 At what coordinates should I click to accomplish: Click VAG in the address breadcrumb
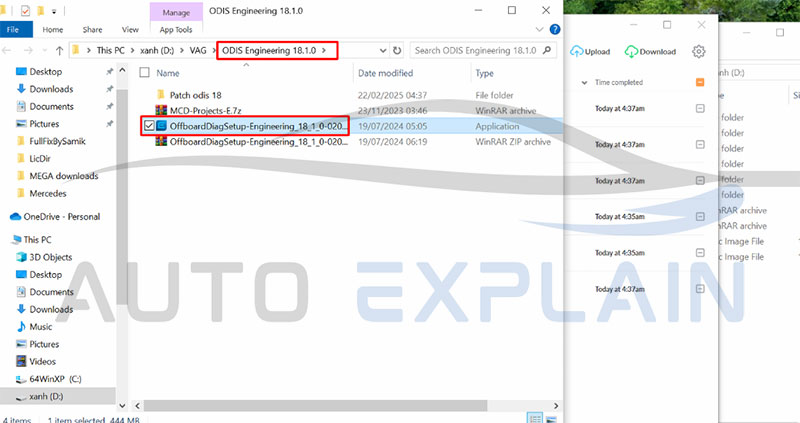click(198, 51)
